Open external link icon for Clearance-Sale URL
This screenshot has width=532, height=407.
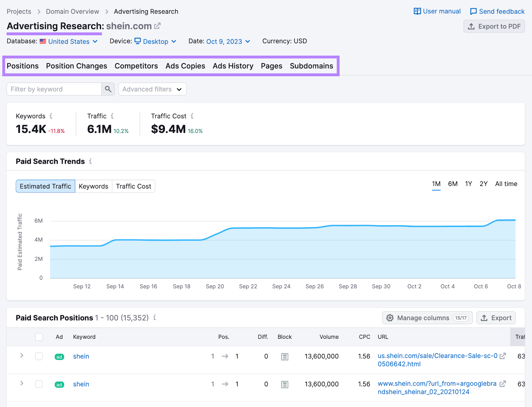tap(503, 356)
